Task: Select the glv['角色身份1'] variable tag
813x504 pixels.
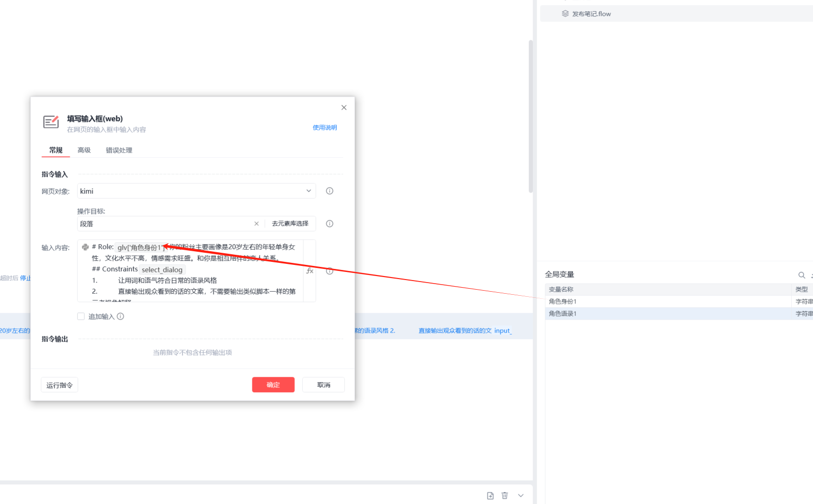Action: click(x=141, y=247)
